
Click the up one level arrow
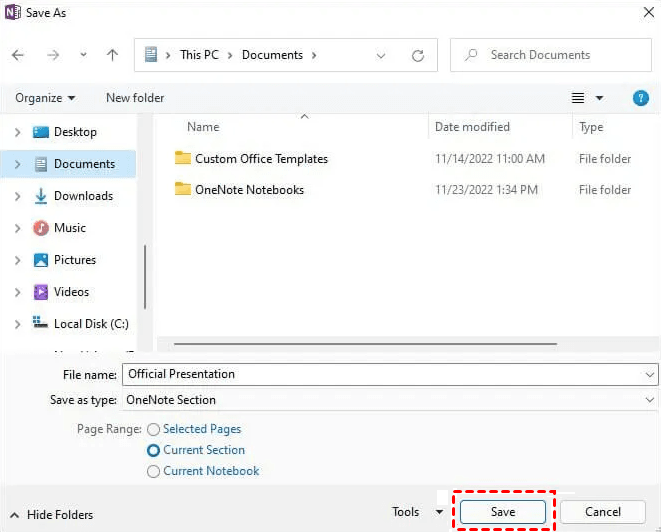113,55
